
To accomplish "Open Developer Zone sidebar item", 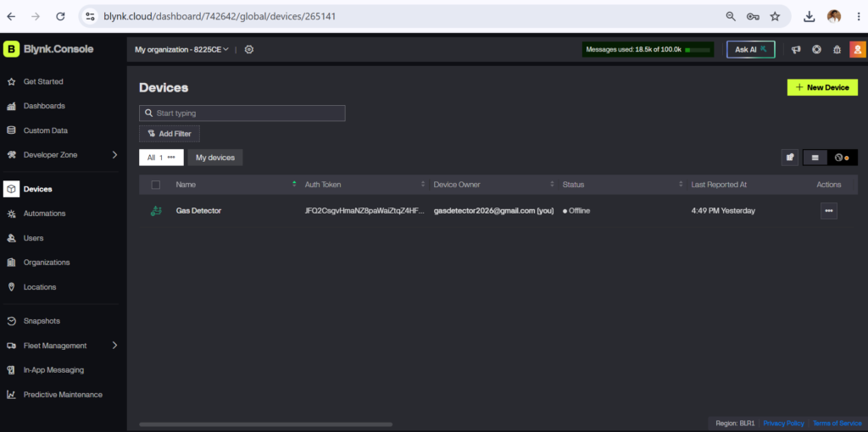I will click(x=50, y=155).
